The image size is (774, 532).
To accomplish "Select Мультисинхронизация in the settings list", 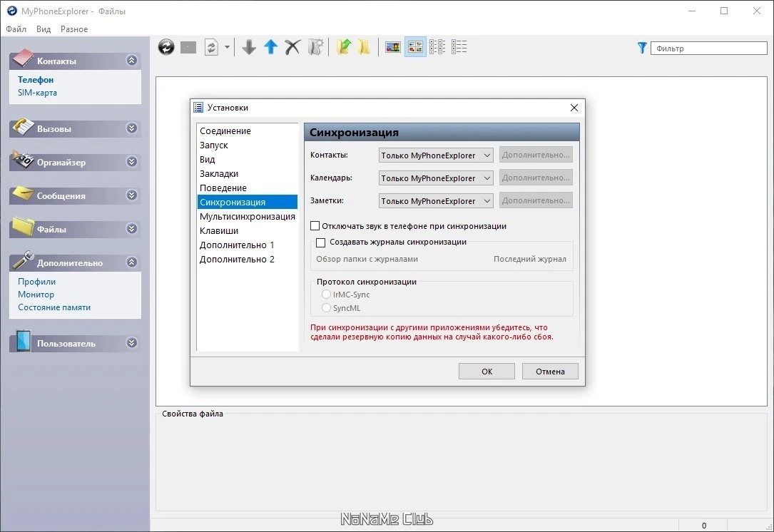I will click(x=248, y=216).
